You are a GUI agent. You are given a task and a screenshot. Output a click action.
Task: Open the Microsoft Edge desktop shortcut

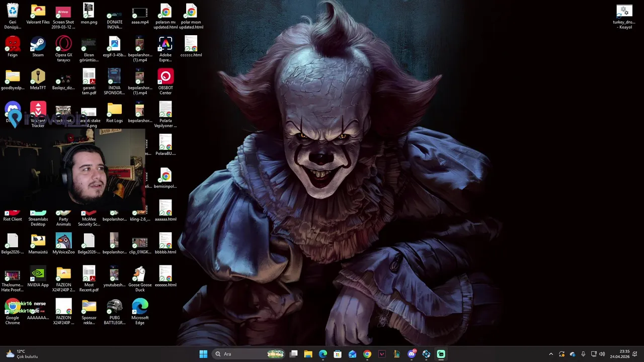point(140,312)
